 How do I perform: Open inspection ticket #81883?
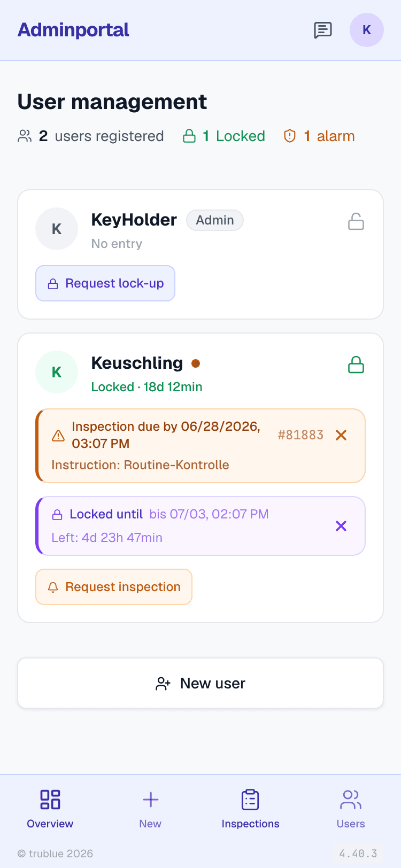[x=300, y=435]
